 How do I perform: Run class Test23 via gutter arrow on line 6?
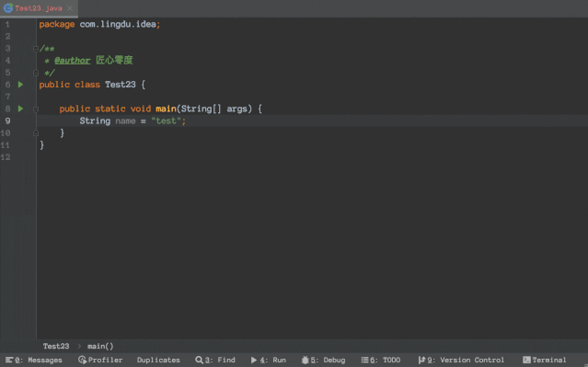(20, 85)
